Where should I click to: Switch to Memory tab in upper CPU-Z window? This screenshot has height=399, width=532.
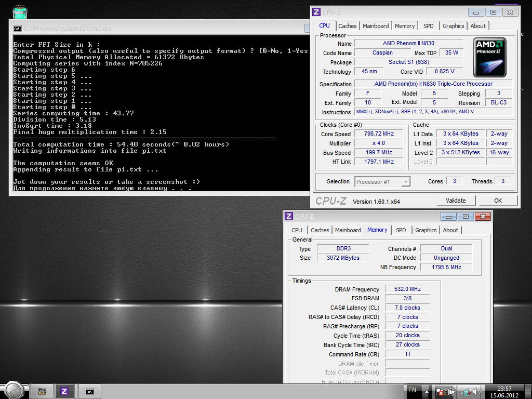coord(404,26)
